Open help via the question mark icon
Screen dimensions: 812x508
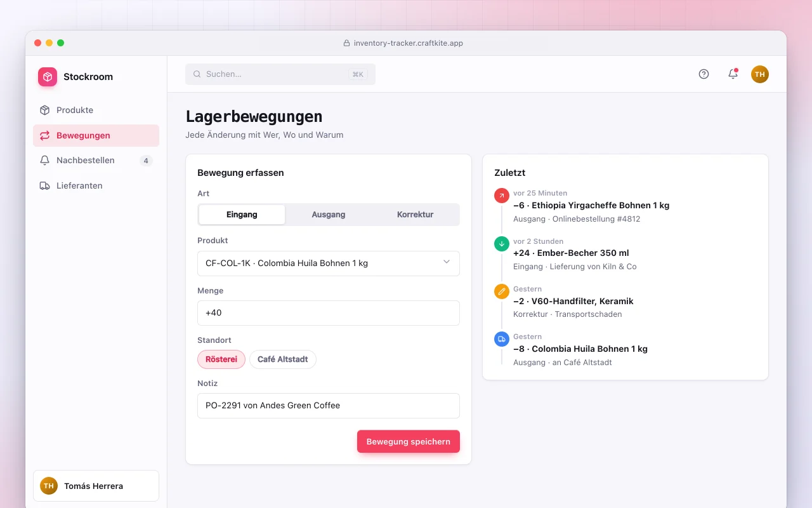pos(704,74)
